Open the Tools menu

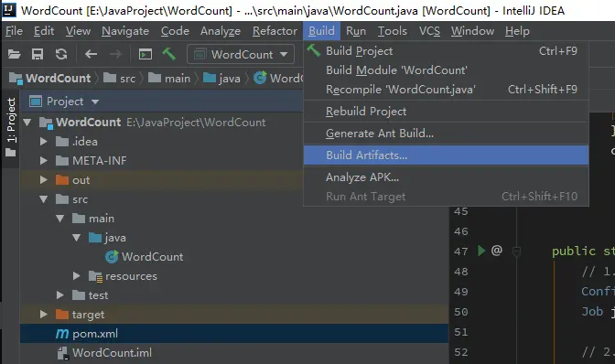[393, 30]
